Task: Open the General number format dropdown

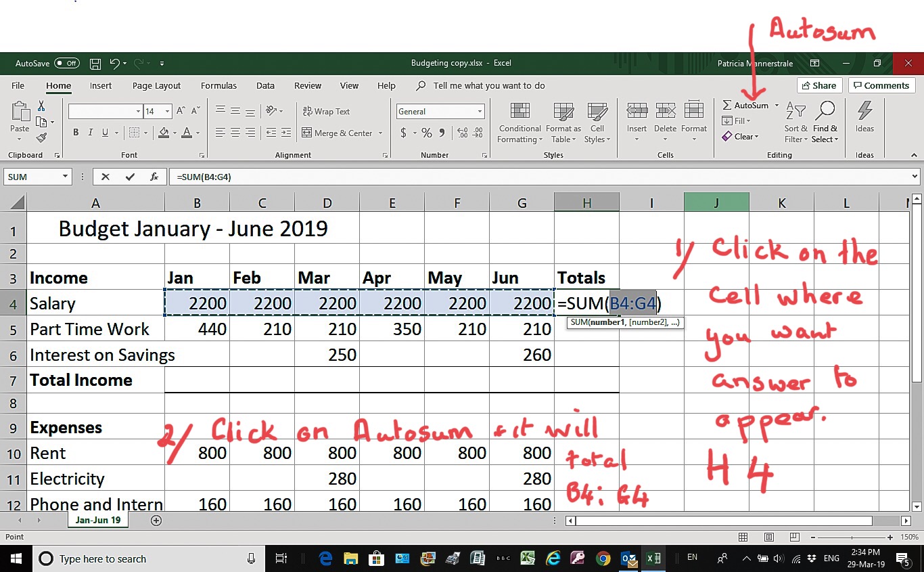Action: point(480,112)
